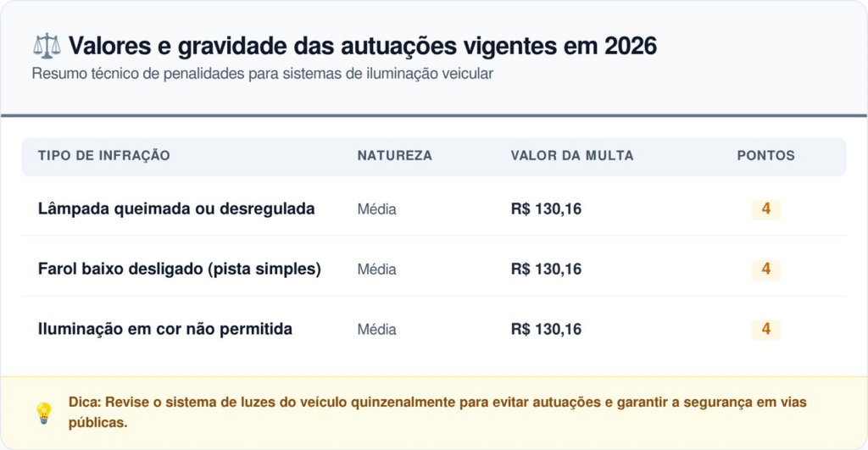Image resolution: width=868 pixels, height=450 pixels.
Task: Click the "Lâmpada queimada ou desregulada" row title
Action: click(x=176, y=209)
